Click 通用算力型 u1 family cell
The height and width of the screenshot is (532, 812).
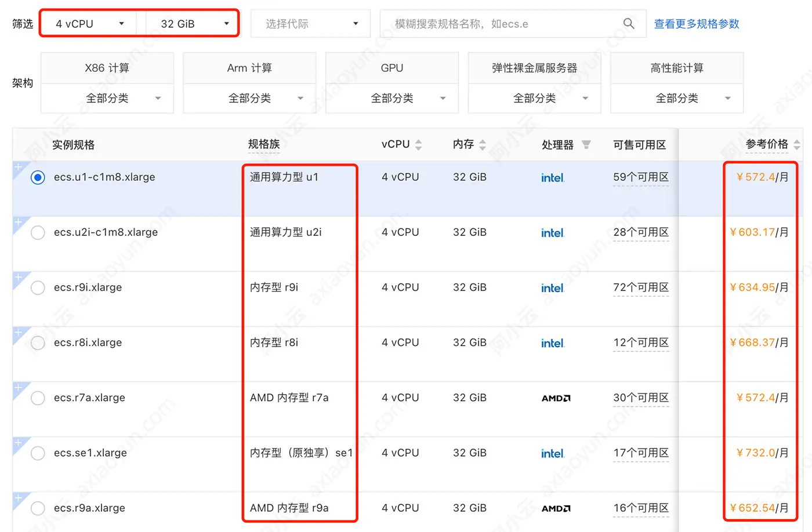click(x=284, y=177)
